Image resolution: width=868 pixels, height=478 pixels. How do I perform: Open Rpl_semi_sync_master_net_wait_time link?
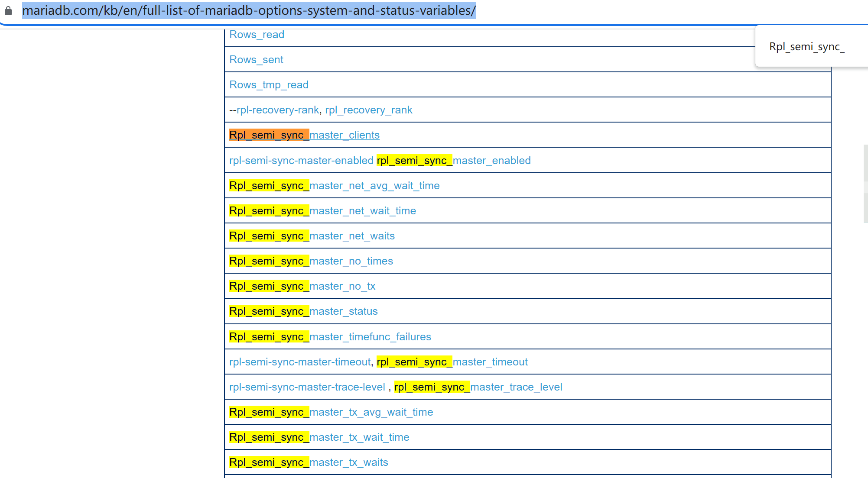(x=362, y=211)
